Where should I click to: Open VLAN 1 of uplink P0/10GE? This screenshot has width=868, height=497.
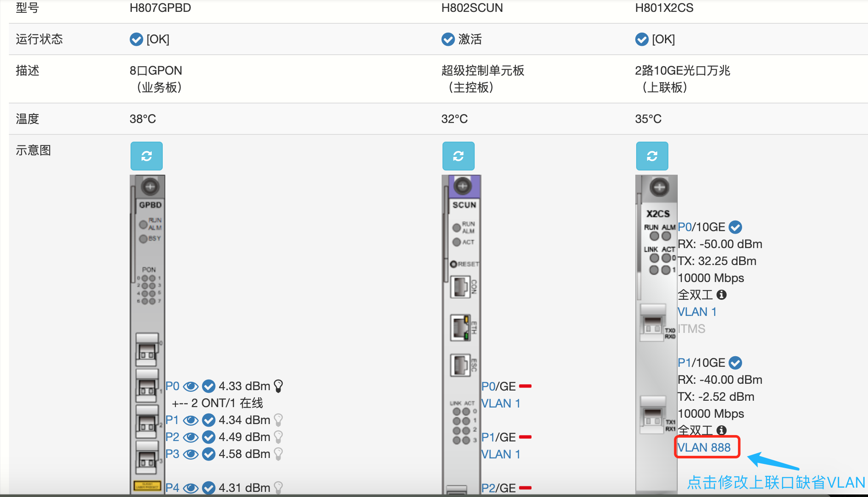697,312
